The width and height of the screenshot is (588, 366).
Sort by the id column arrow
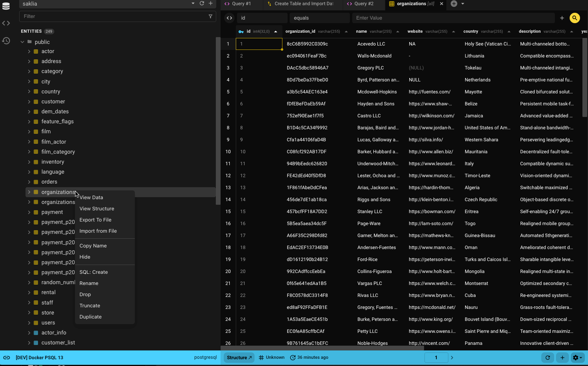coord(276,32)
